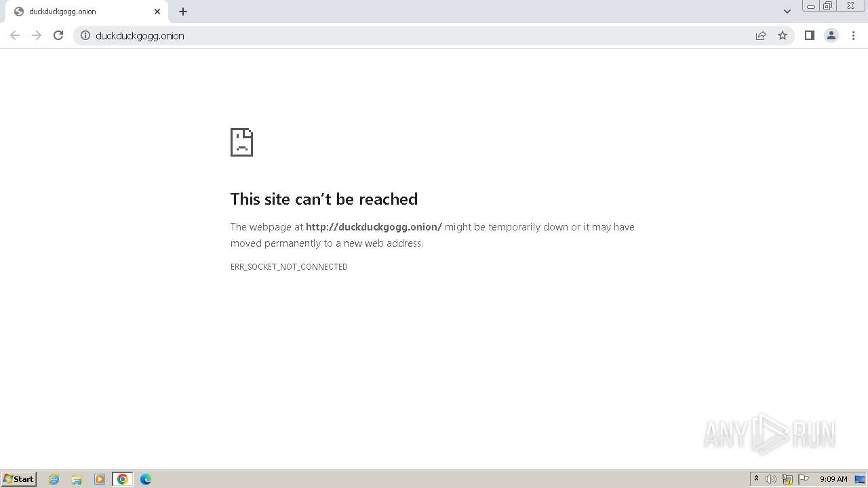This screenshot has height=488, width=868.
Task: Close the duckduckgogg.onion tab
Action: pyautogui.click(x=157, y=12)
